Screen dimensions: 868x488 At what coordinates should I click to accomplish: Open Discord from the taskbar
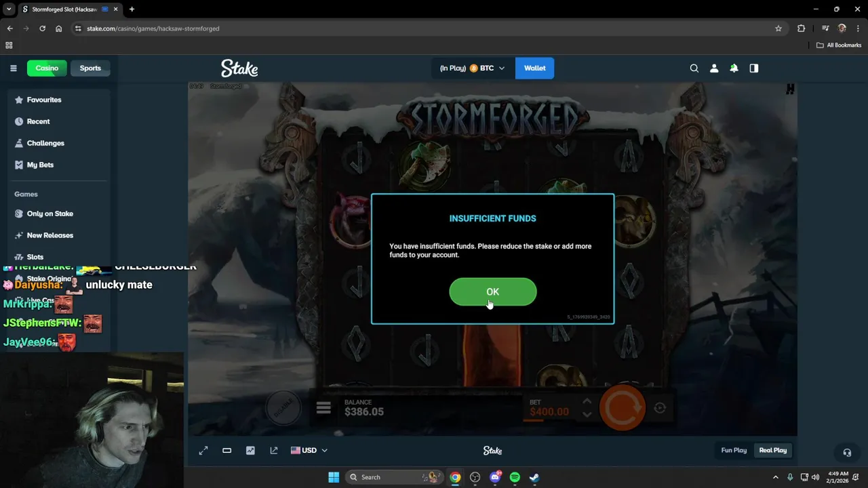click(495, 477)
